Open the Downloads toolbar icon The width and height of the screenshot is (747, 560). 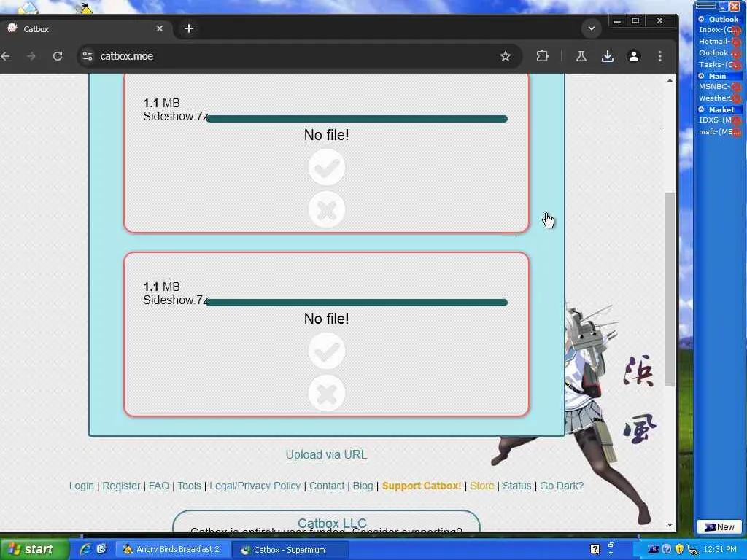point(608,56)
